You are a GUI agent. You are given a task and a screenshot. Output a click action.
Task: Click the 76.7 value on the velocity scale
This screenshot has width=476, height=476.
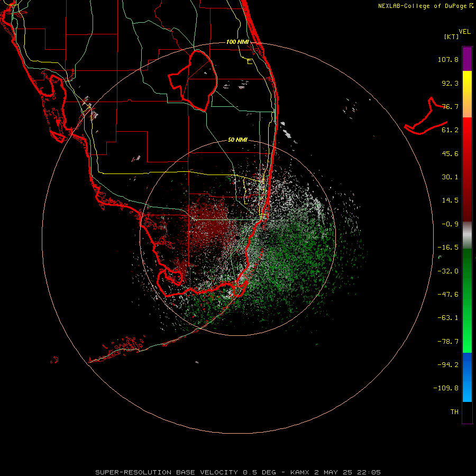(x=450, y=106)
